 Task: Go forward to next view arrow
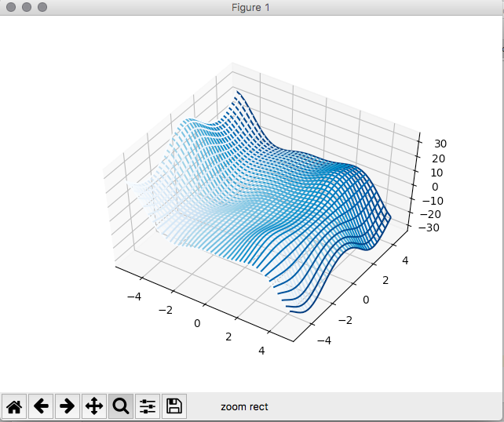point(68,406)
